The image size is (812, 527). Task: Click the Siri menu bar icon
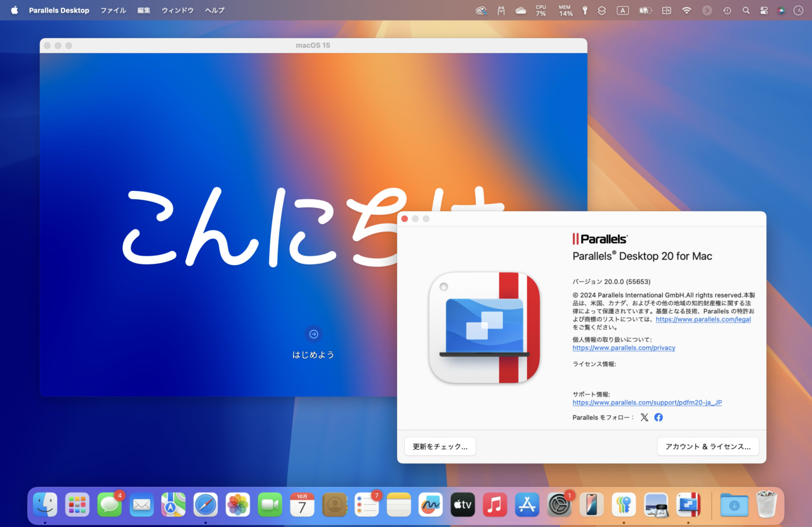coord(781,10)
